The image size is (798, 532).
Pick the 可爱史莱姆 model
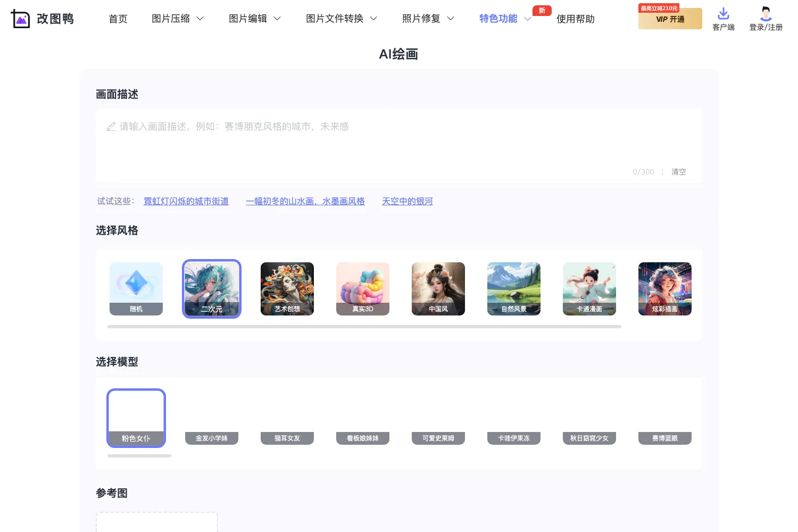[438, 418]
